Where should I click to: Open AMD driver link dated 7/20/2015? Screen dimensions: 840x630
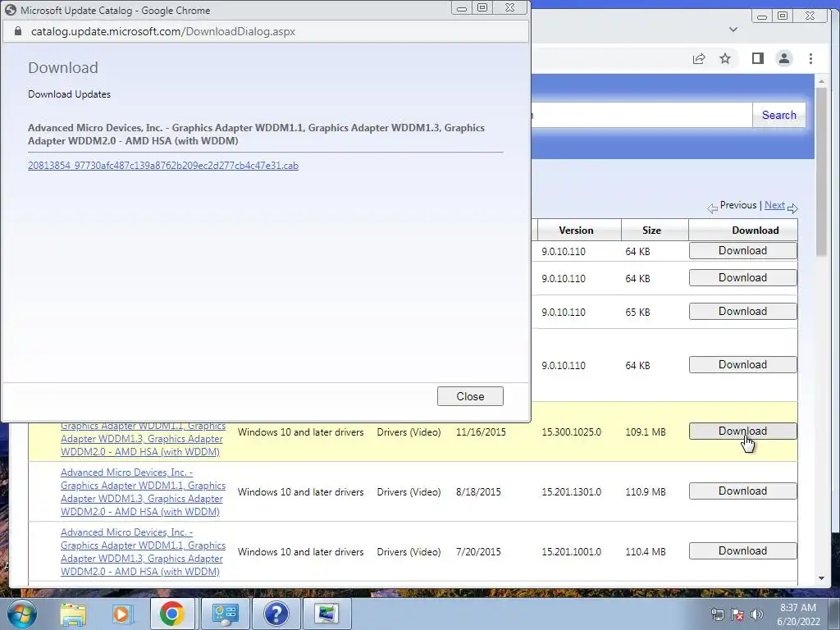pyautogui.click(x=143, y=552)
